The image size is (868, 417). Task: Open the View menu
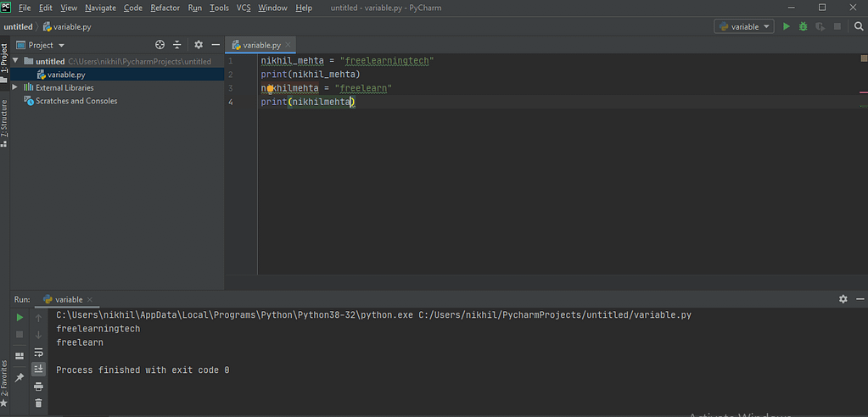click(69, 8)
